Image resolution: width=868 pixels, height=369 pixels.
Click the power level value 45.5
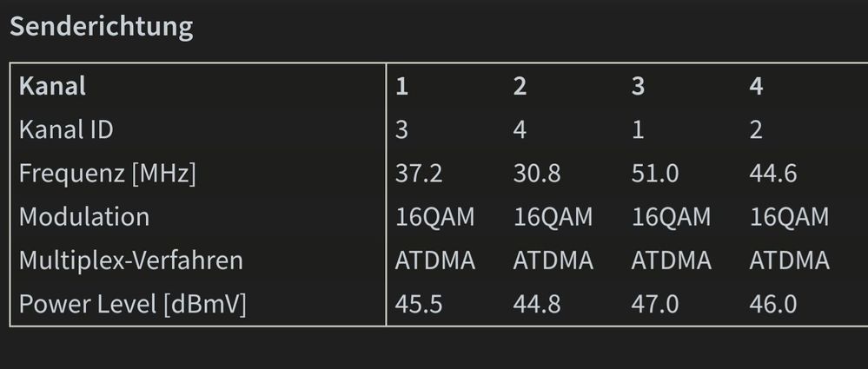[419, 305]
